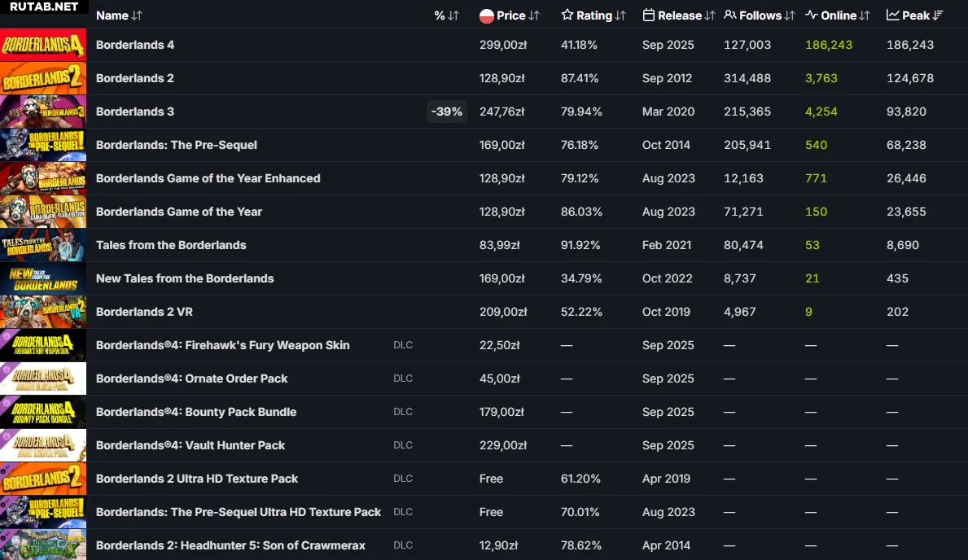This screenshot has width=968, height=560.
Task: Open the Tales from the Borderlands link
Action: [171, 245]
